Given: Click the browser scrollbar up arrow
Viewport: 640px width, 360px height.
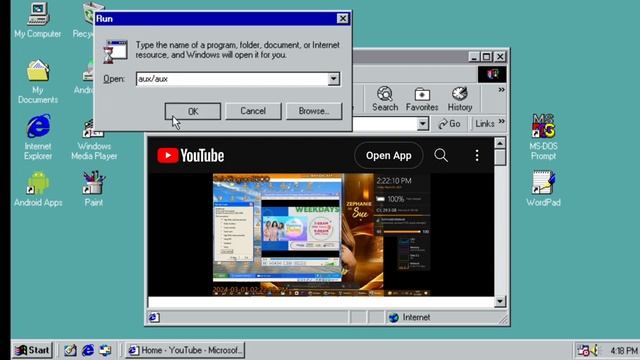Looking at the screenshot, I should click(x=500, y=143).
